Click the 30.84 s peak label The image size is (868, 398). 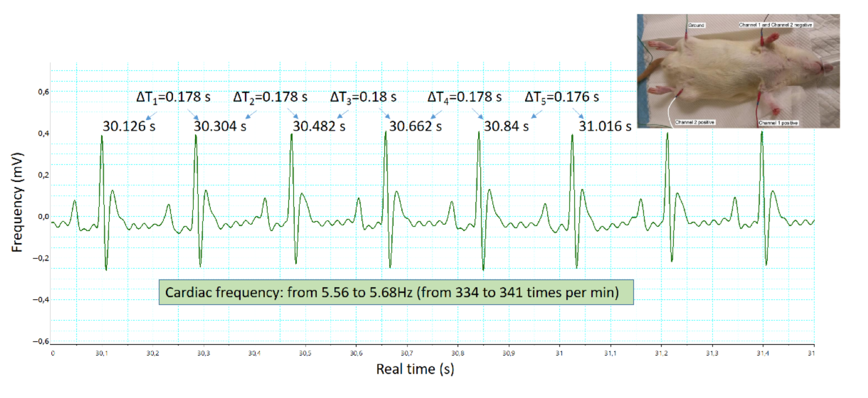tap(506, 126)
